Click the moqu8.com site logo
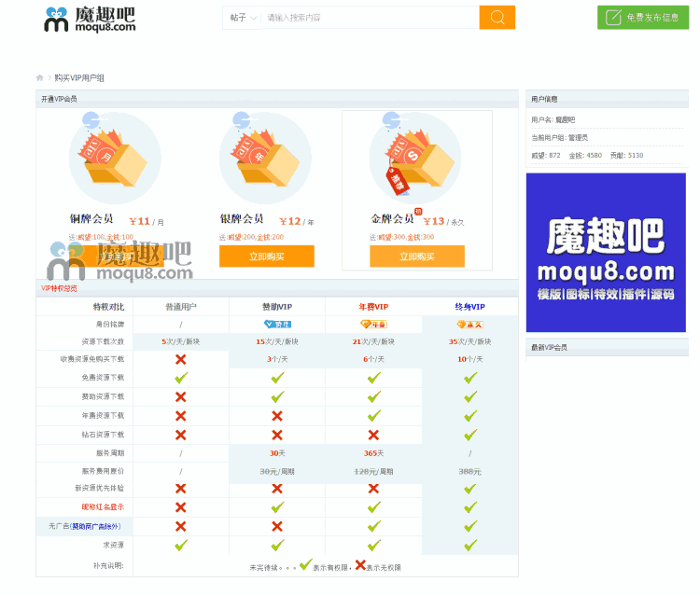The height and width of the screenshot is (596, 700). [x=90, y=20]
